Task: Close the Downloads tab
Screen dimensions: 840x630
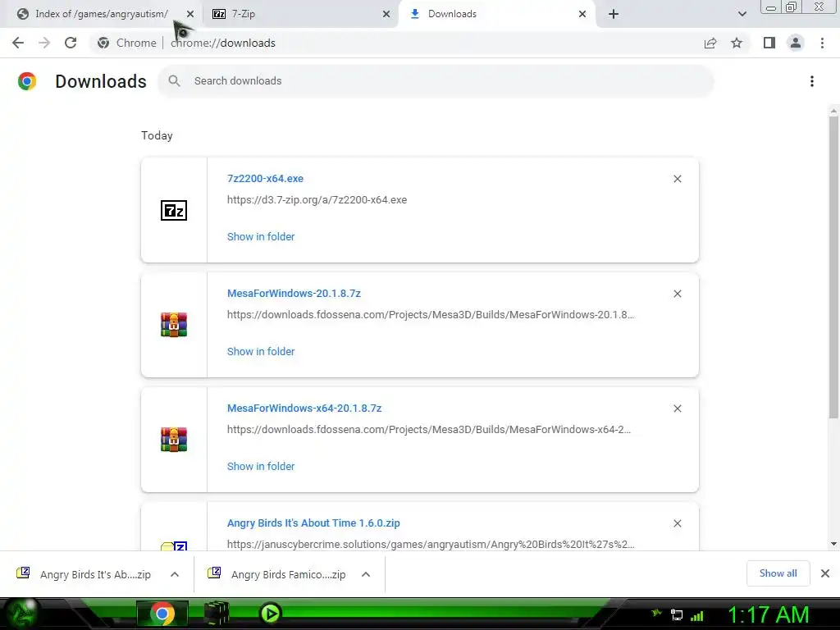Action: (582, 14)
